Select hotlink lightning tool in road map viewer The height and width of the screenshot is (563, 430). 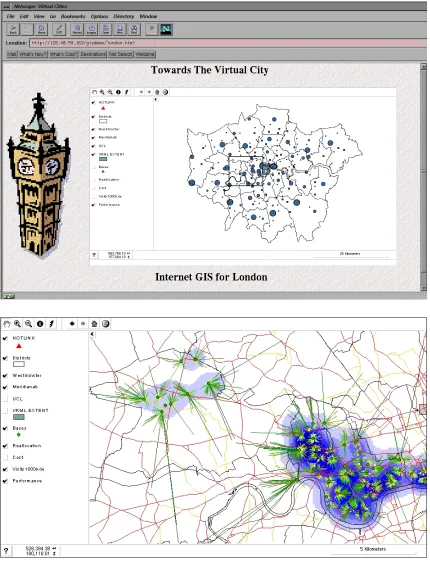tap(51, 324)
